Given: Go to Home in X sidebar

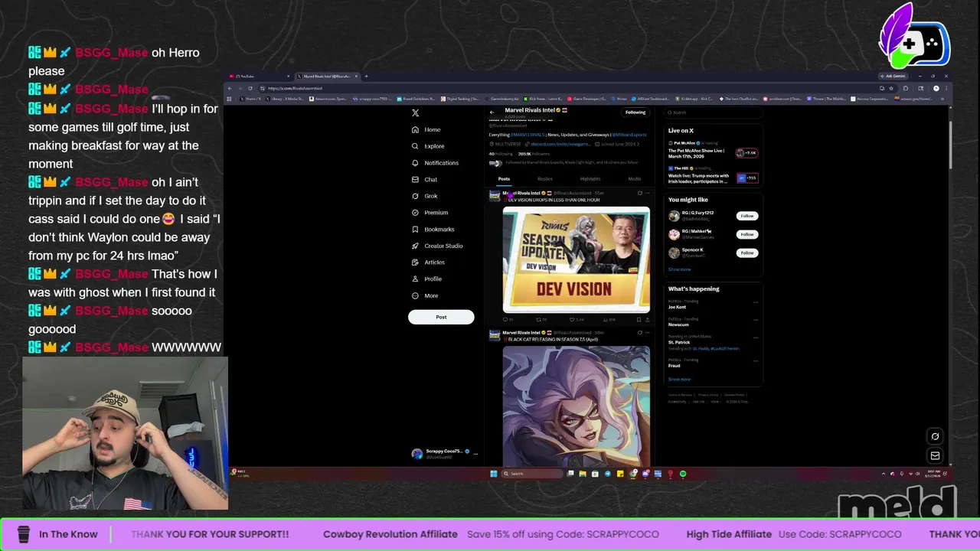Looking at the screenshot, I should click(426, 129).
